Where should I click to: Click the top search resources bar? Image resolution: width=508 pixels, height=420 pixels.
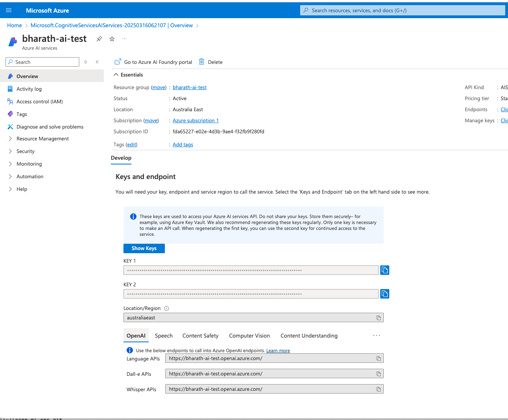[402, 11]
